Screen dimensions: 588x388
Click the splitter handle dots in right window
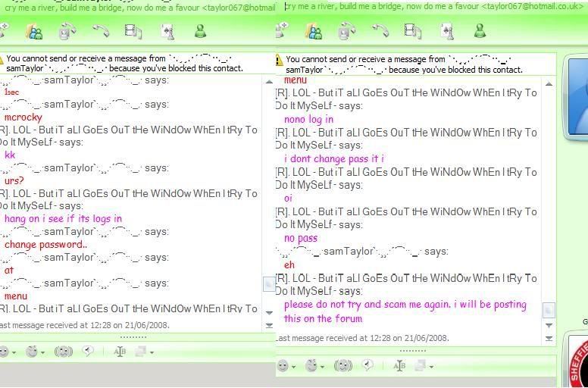click(x=413, y=351)
